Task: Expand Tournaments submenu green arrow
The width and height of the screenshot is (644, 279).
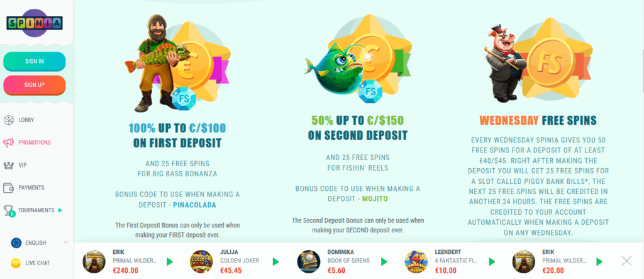Action: [60, 210]
